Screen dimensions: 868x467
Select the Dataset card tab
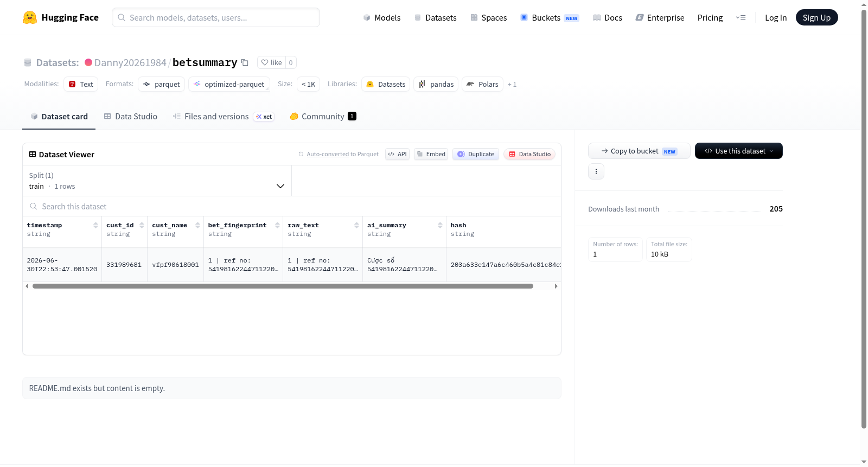tap(59, 116)
